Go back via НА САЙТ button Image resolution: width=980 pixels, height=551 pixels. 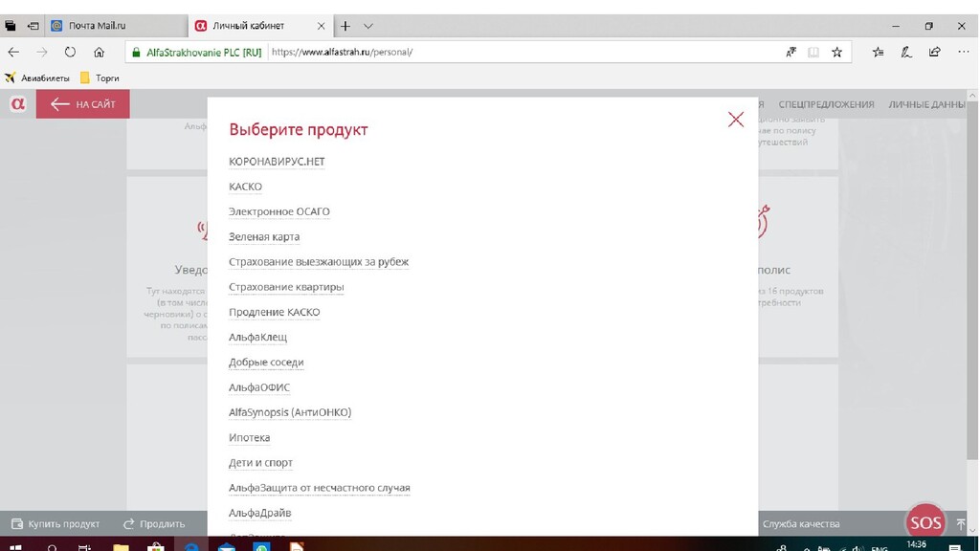point(83,103)
